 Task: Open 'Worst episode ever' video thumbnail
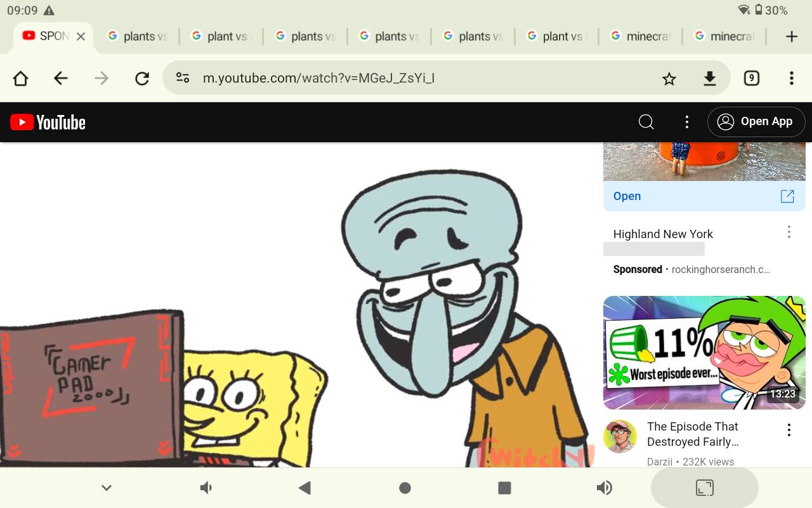click(x=704, y=352)
